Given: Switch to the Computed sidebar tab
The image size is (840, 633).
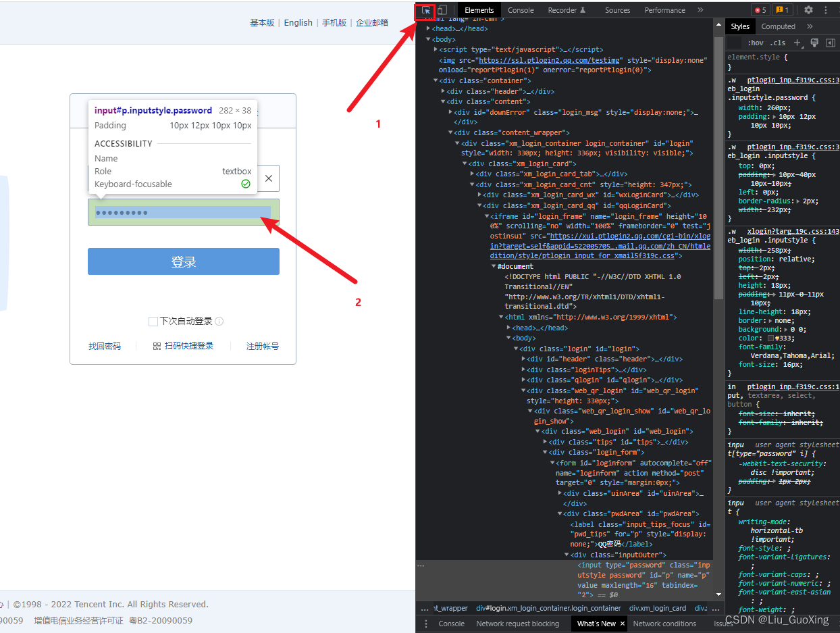Looking at the screenshot, I should 778,26.
